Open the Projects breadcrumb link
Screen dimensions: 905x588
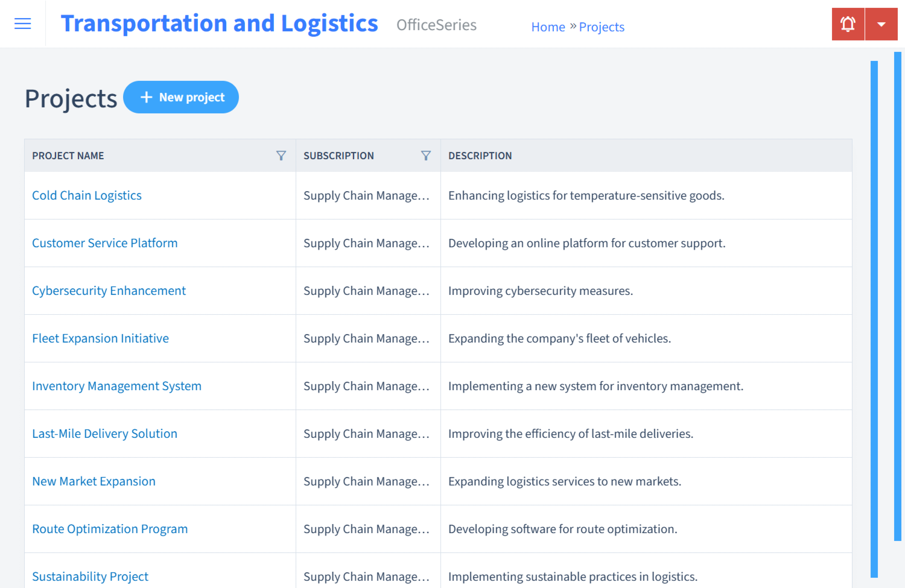pos(602,27)
